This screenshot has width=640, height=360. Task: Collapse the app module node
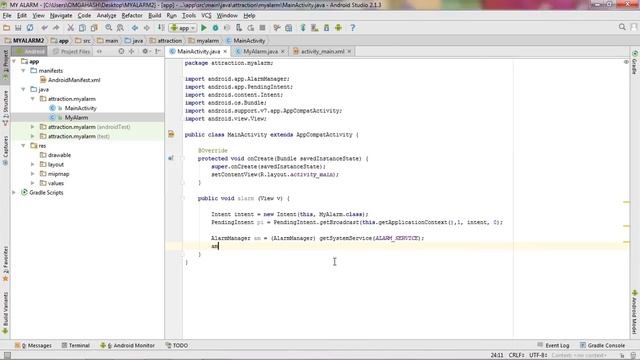pyautogui.click(x=14, y=61)
